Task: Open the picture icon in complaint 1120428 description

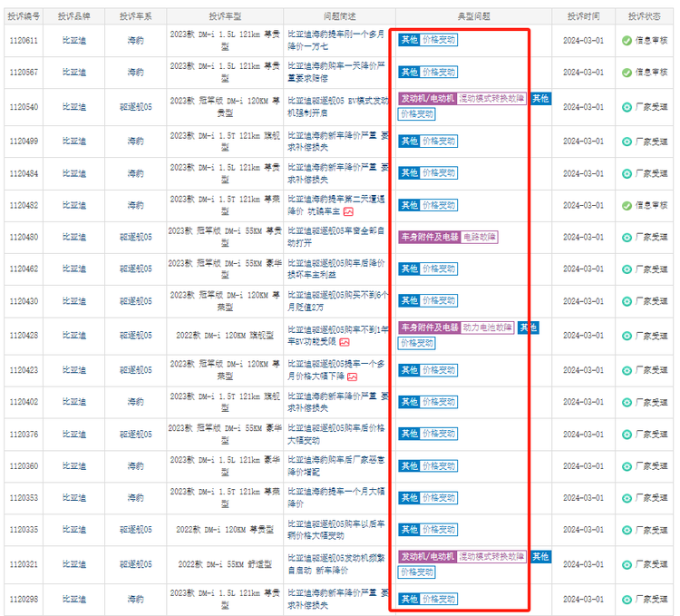Action: pos(345,342)
